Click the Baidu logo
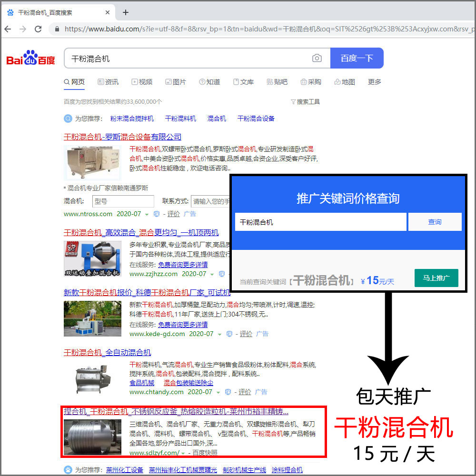The image size is (476, 476). click(x=30, y=58)
